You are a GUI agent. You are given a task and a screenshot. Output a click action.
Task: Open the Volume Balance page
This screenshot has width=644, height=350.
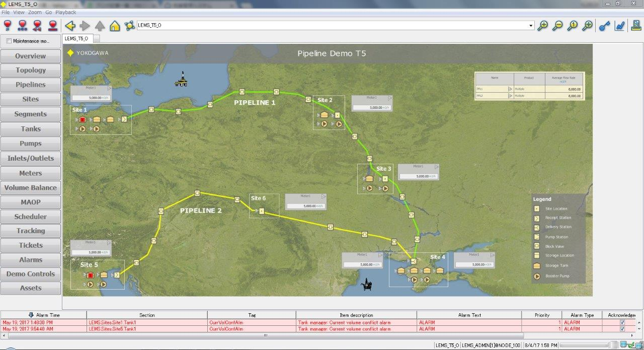[31, 187]
